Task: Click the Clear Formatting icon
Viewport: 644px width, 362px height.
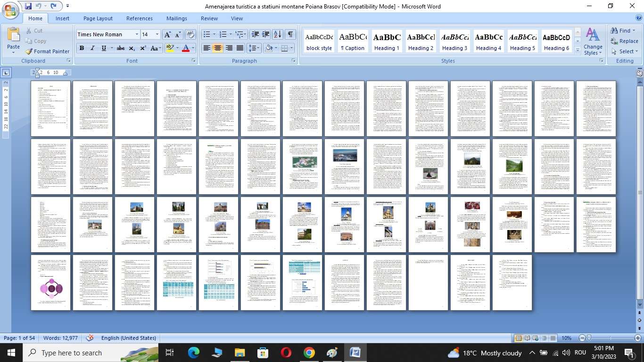Action: click(x=190, y=34)
